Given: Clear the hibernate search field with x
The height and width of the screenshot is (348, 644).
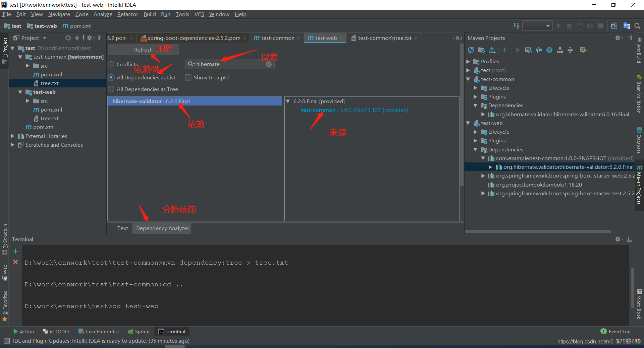Looking at the screenshot, I should click(x=268, y=64).
